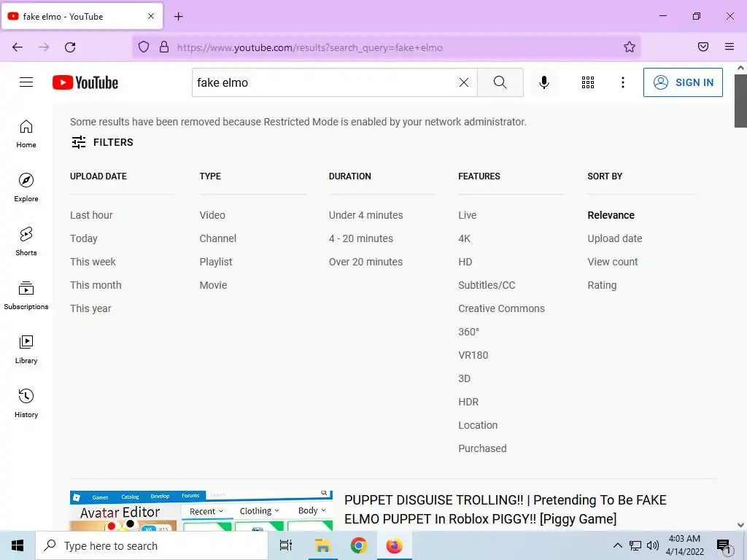Sort results by View count

(x=613, y=262)
